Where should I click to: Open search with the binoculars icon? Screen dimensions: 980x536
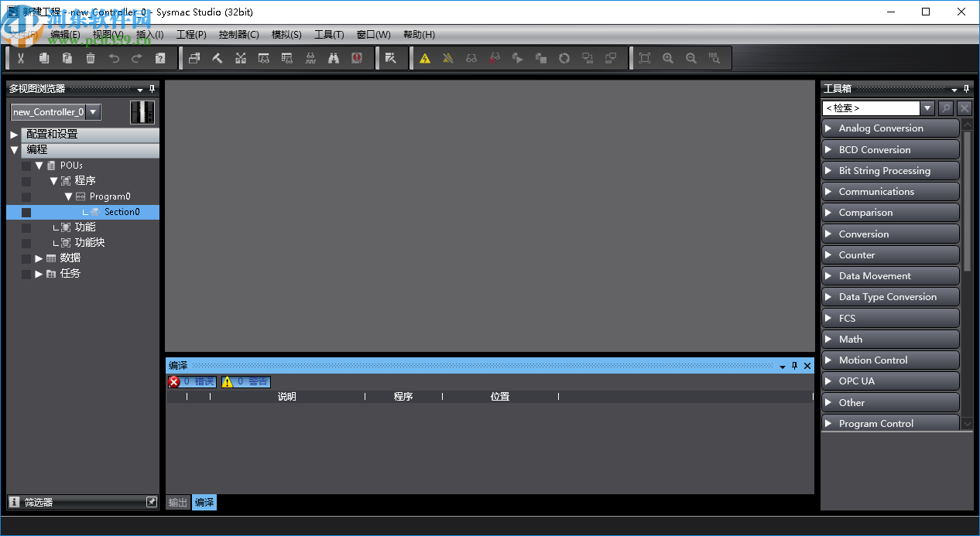334,58
